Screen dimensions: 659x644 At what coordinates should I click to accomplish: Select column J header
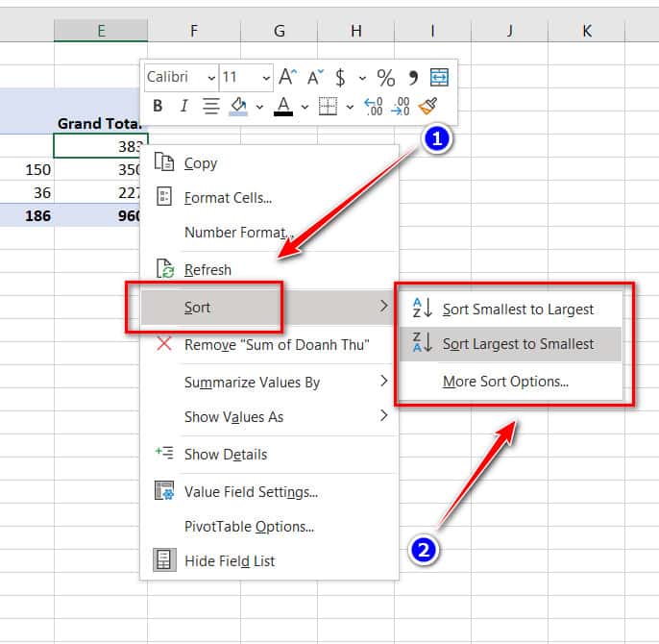(510, 31)
